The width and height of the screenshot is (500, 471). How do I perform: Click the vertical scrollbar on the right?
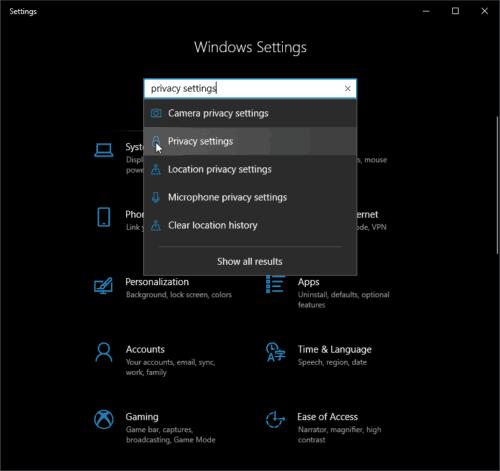point(497,185)
